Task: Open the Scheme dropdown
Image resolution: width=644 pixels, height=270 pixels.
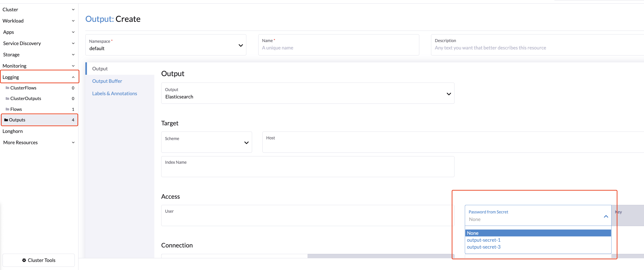Action: click(x=246, y=143)
